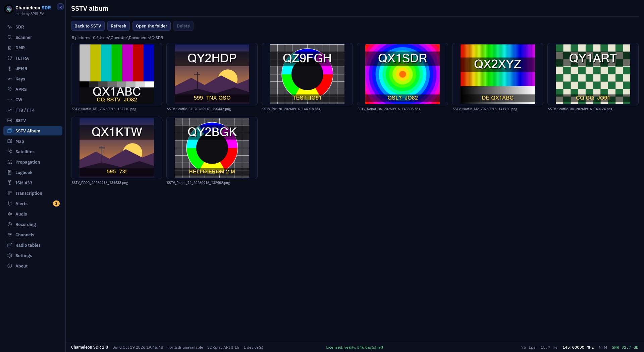Select the Propagation icon in sidebar
The width and height of the screenshot is (644, 352).
10,162
